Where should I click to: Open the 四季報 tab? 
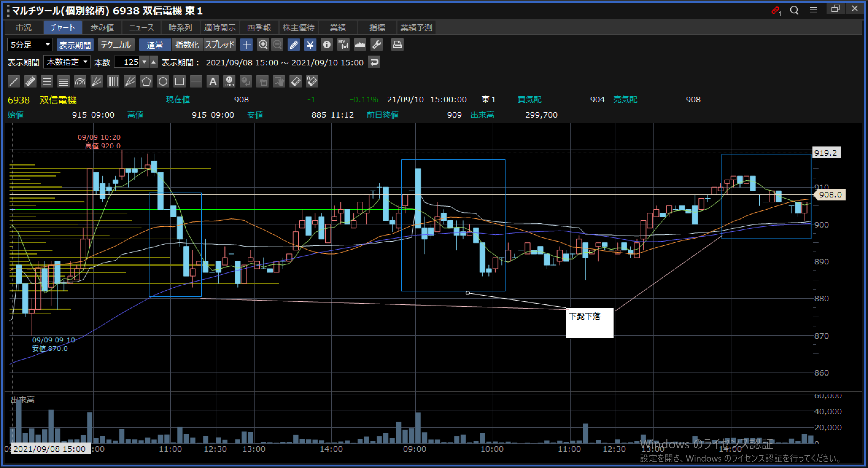(259, 28)
